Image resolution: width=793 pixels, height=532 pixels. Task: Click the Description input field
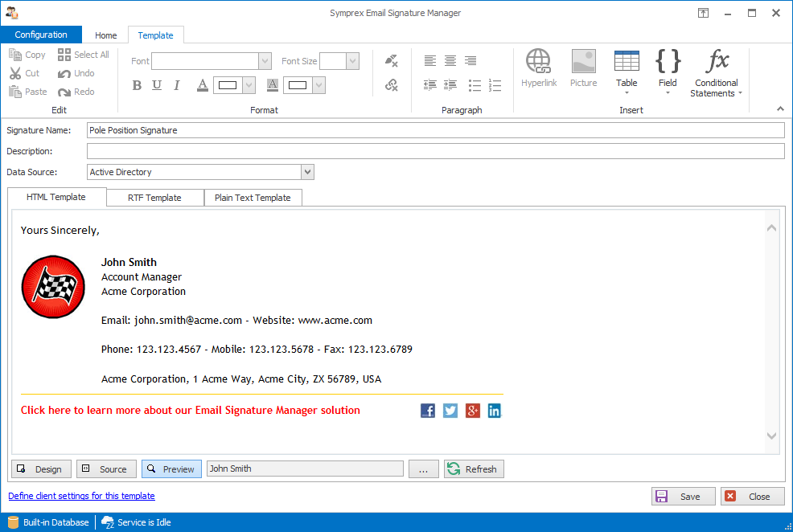[435, 151]
